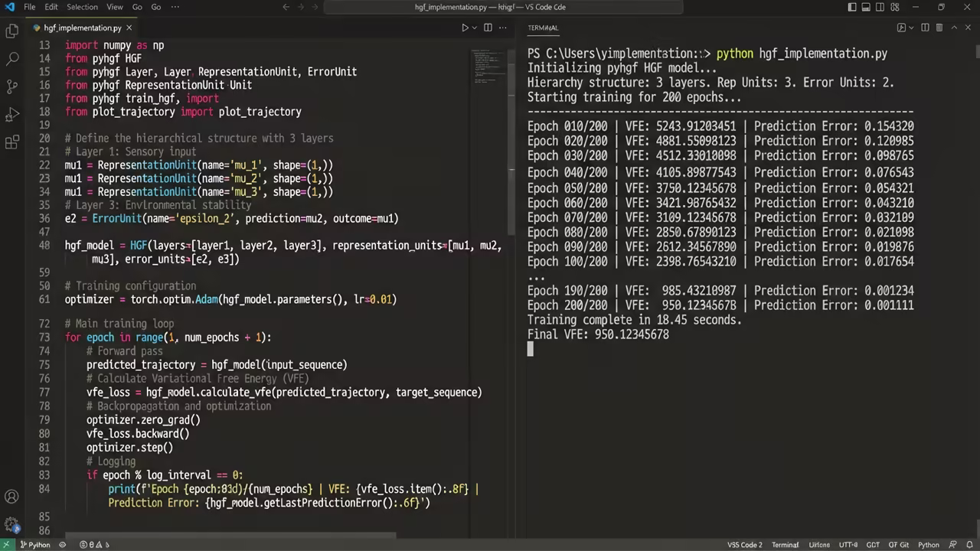
Task: Toggle secondary side bar visibility
Action: [880, 7]
